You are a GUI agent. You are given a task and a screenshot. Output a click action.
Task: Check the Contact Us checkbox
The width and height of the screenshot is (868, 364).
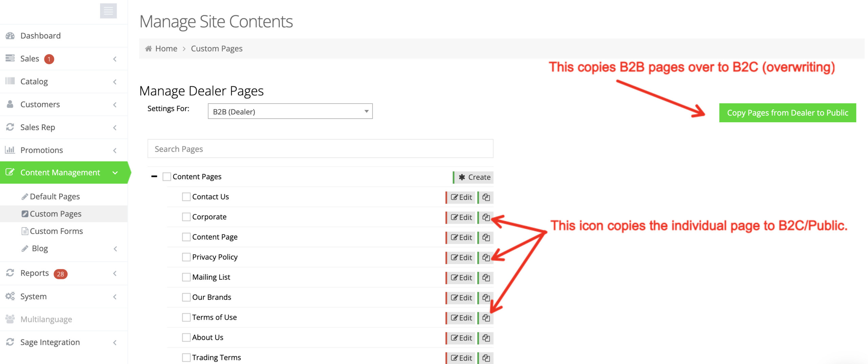click(x=186, y=197)
